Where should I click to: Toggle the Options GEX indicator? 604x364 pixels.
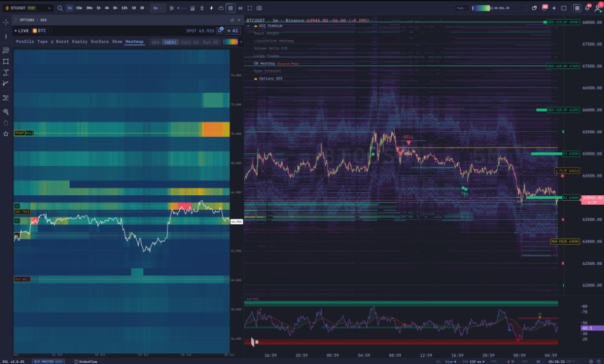tap(270, 78)
